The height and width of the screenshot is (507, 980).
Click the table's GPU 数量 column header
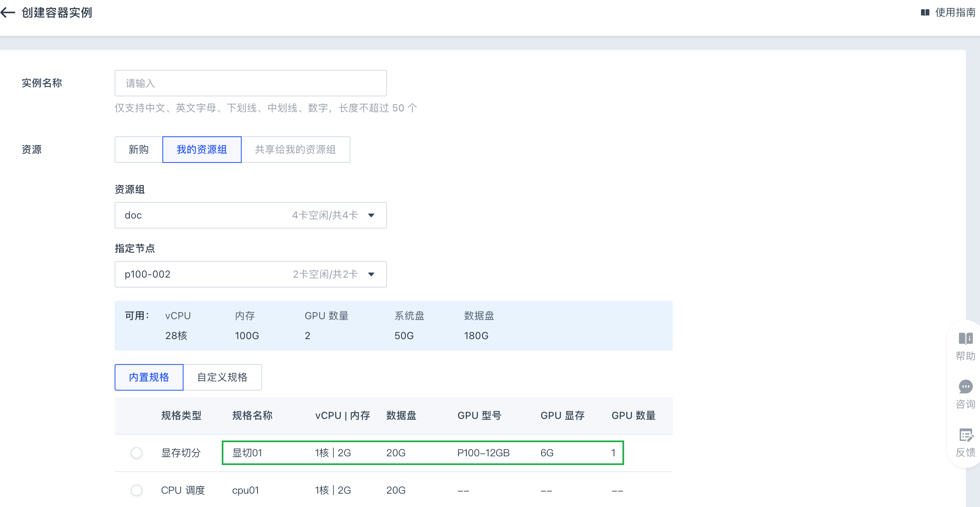634,416
